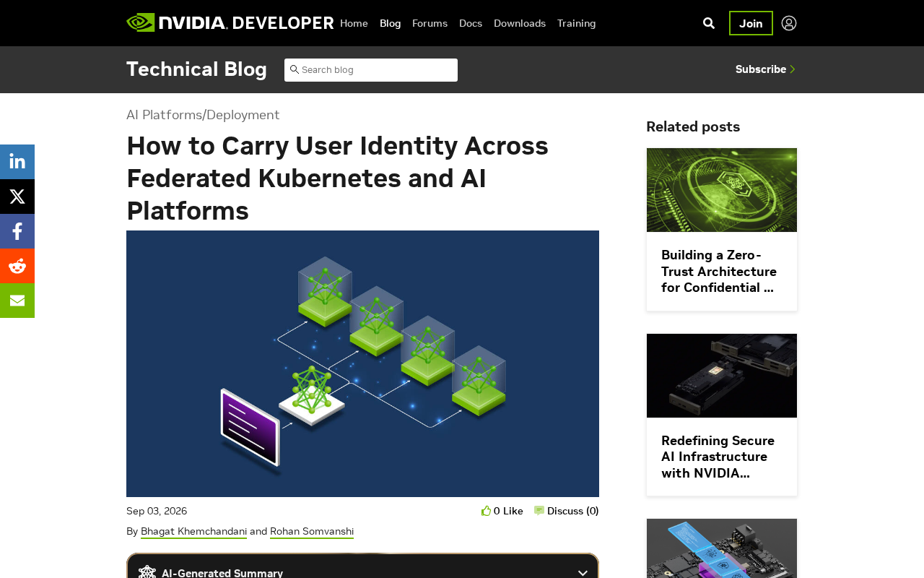Open author Rohan Somvanshi's page
924x578 pixels.
coord(312,532)
